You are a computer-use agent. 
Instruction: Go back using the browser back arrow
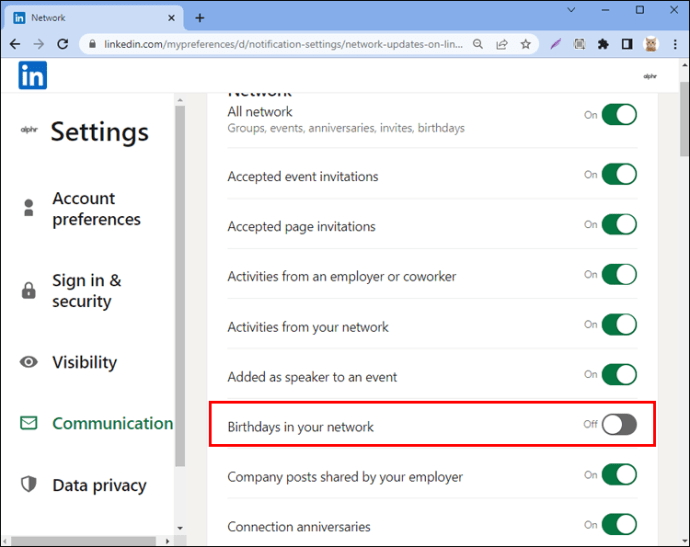(x=16, y=44)
